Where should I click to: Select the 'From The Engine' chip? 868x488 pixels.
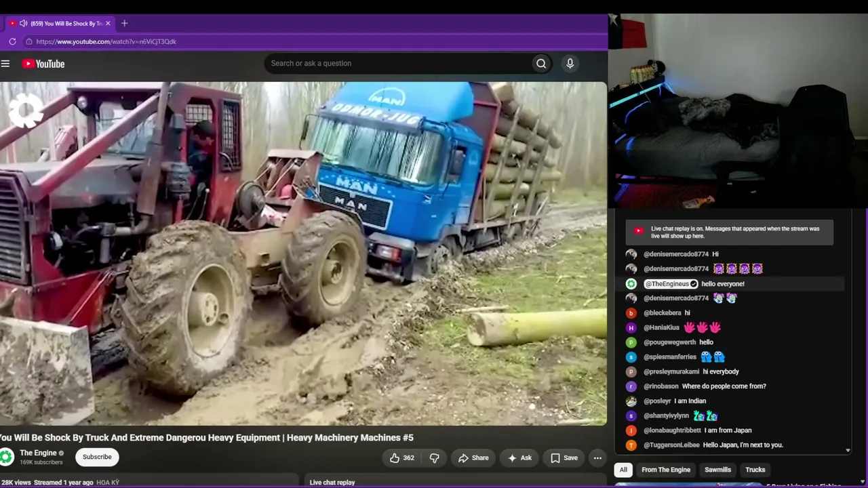(666, 470)
